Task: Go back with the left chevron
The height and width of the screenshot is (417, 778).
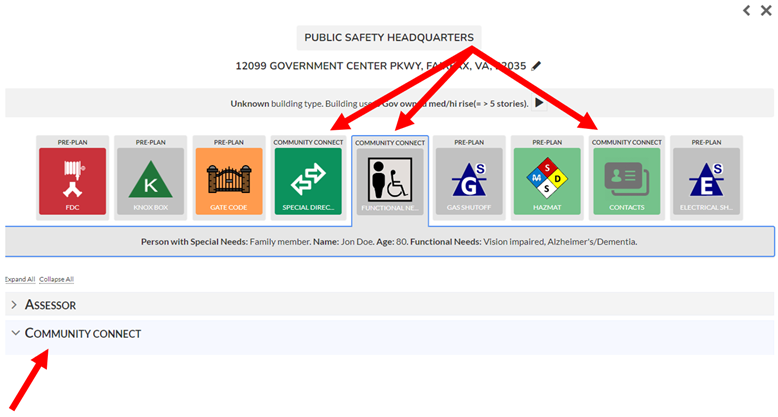Action: point(746,10)
